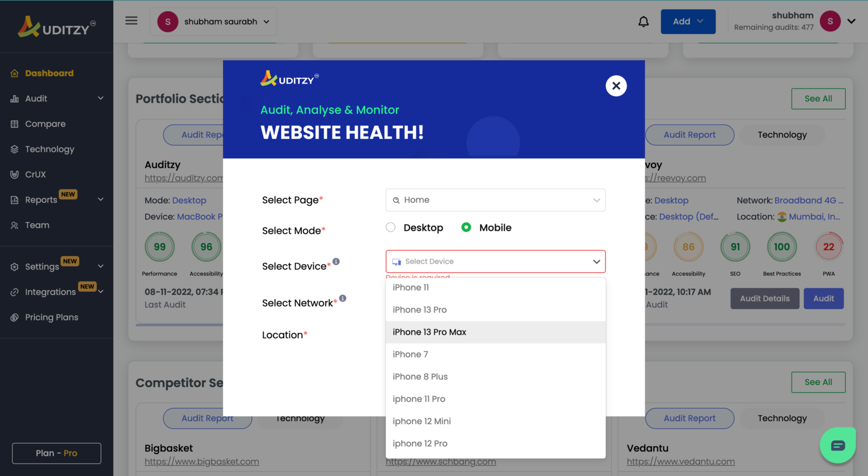Click the user avatar S at top right
The image size is (868, 476).
830,21
